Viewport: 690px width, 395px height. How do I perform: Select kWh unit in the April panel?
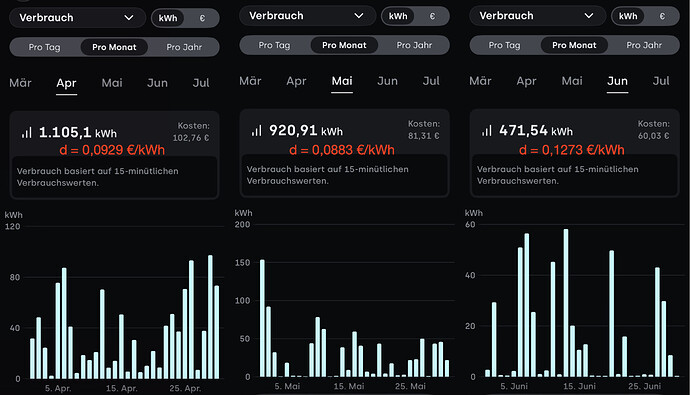pyautogui.click(x=168, y=18)
